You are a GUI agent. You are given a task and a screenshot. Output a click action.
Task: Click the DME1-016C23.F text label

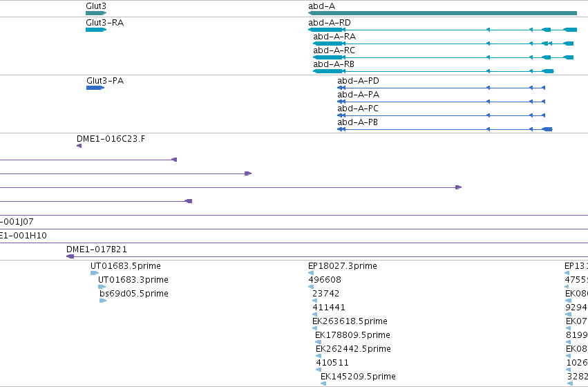[x=111, y=139]
